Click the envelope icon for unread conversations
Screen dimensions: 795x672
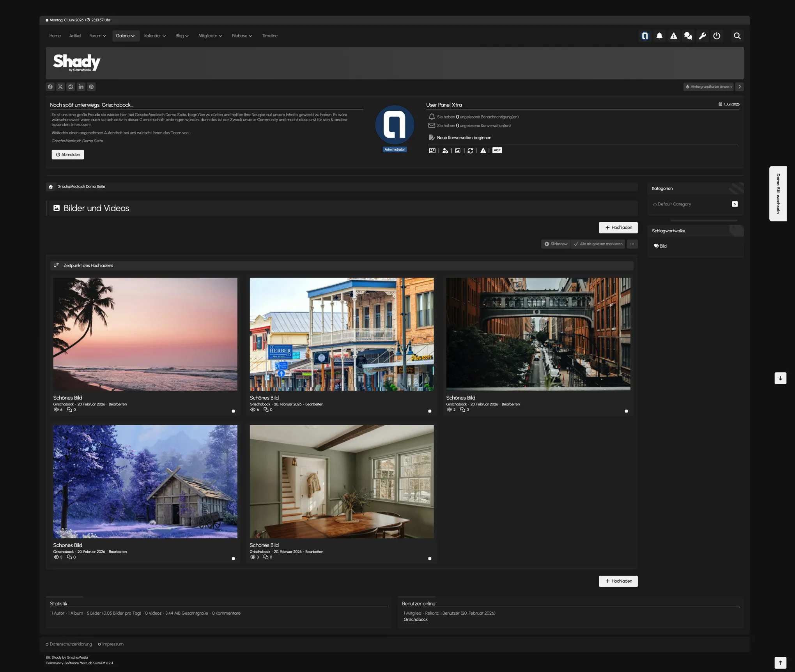(432, 126)
